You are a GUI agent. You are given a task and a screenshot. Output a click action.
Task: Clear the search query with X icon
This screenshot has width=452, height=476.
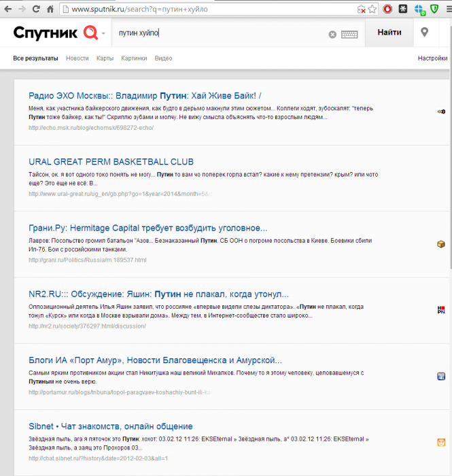[x=332, y=34]
